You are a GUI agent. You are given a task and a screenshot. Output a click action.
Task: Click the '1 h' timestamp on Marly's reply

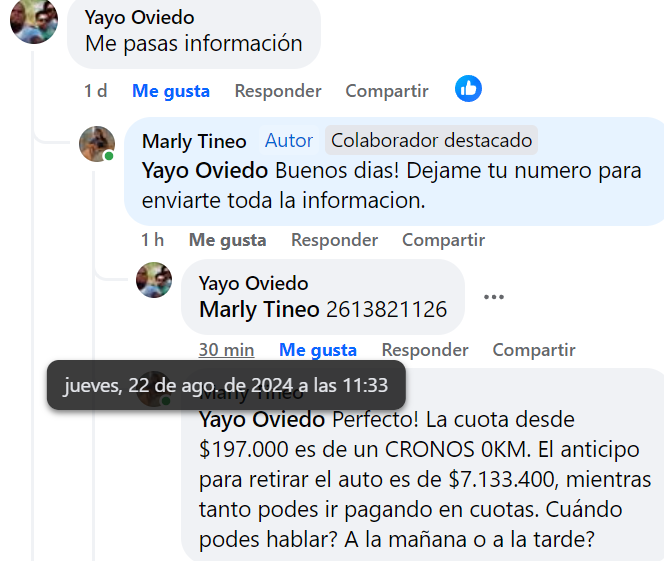[152, 240]
